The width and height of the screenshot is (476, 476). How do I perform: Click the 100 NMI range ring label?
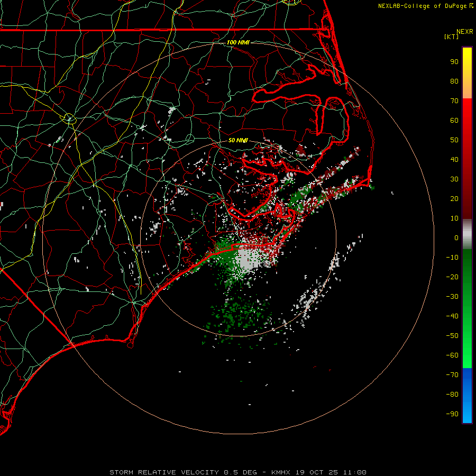(238, 42)
